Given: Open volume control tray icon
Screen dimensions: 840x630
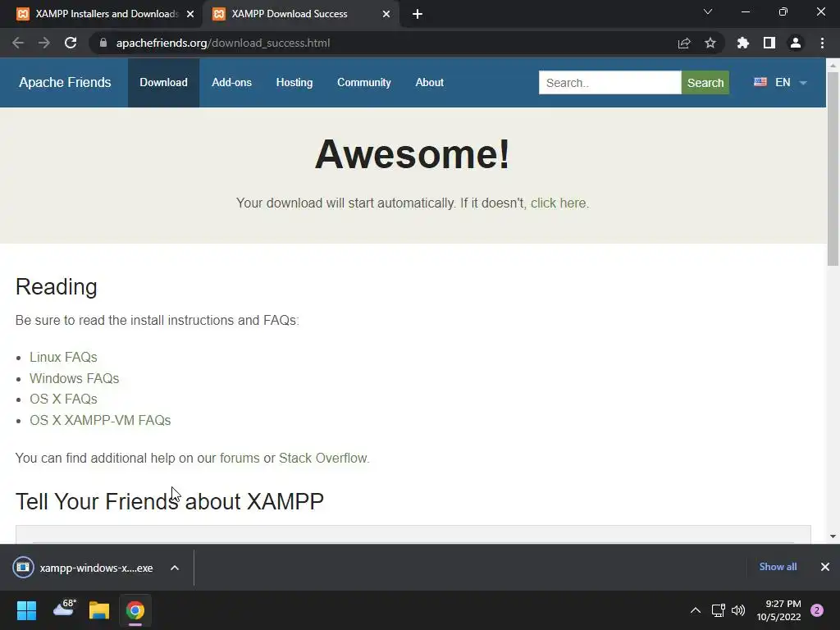Looking at the screenshot, I should click(738, 610).
